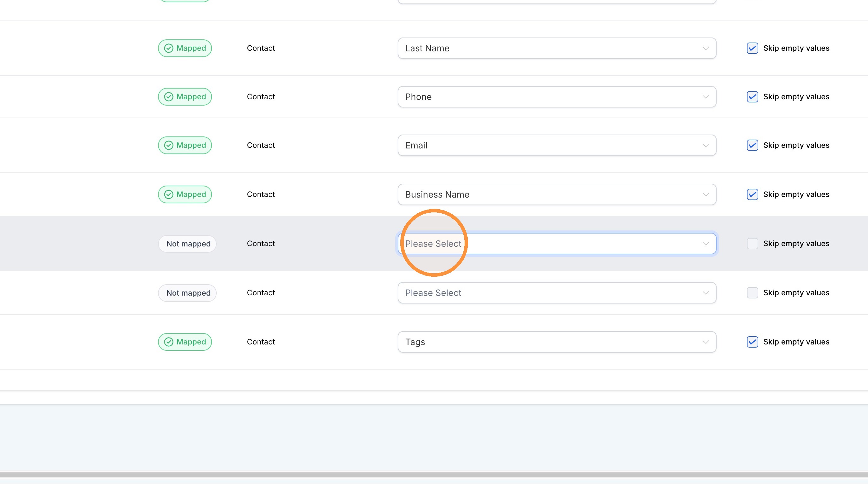Viewport: 868px width, 485px height.
Task: Check Skip empty values in highlighted row
Action: 752,244
